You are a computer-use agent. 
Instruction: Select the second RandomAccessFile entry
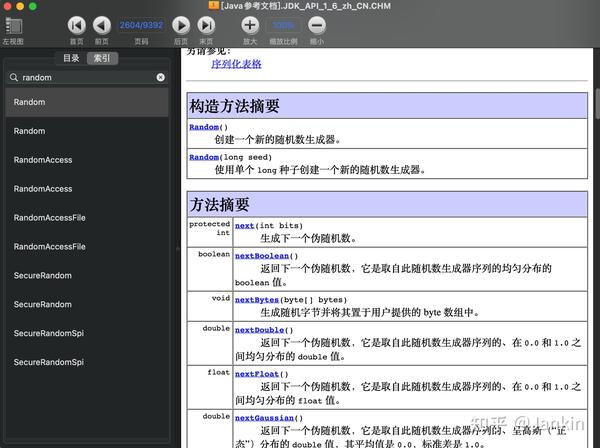pyautogui.click(x=87, y=246)
